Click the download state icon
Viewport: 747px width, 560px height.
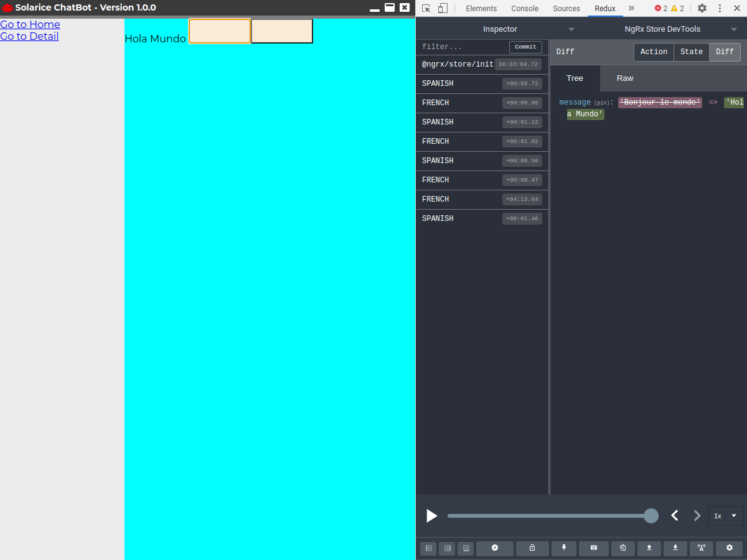[x=675, y=548]
